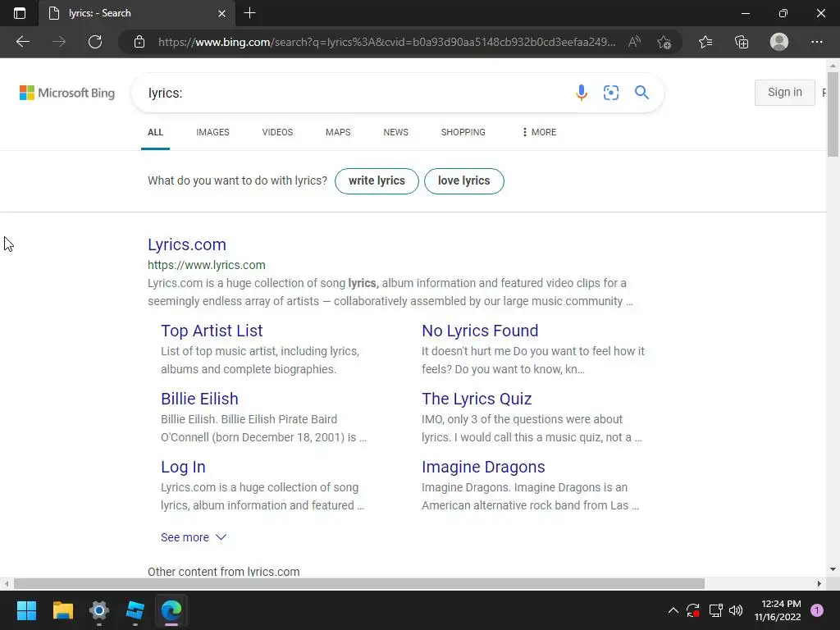Screen dimensions: 840x630
Task: Open The Lyrics Quiz link
Action: 477,399
